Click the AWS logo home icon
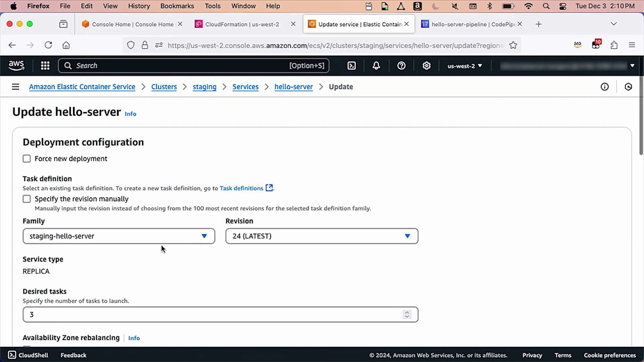The image size is (644, 362). coord(16,65)
